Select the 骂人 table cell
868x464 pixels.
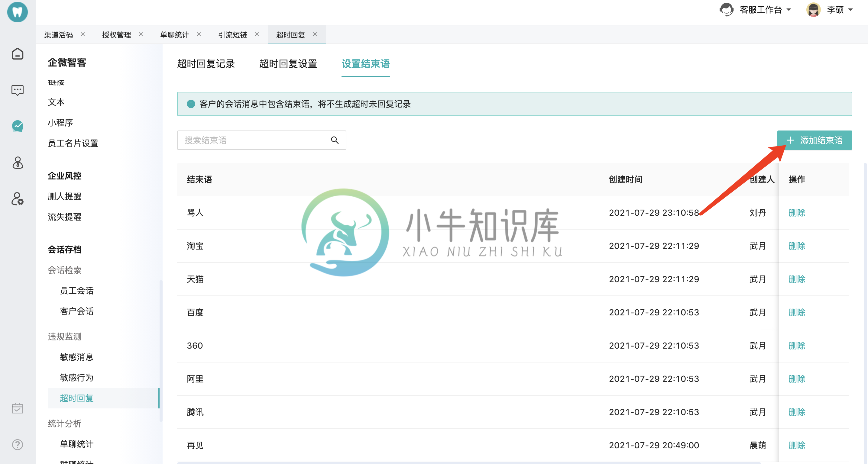click(195, 213)
